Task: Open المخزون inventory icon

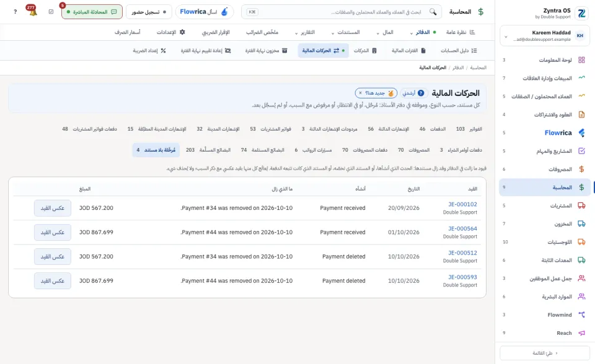Action: [581, 223]
